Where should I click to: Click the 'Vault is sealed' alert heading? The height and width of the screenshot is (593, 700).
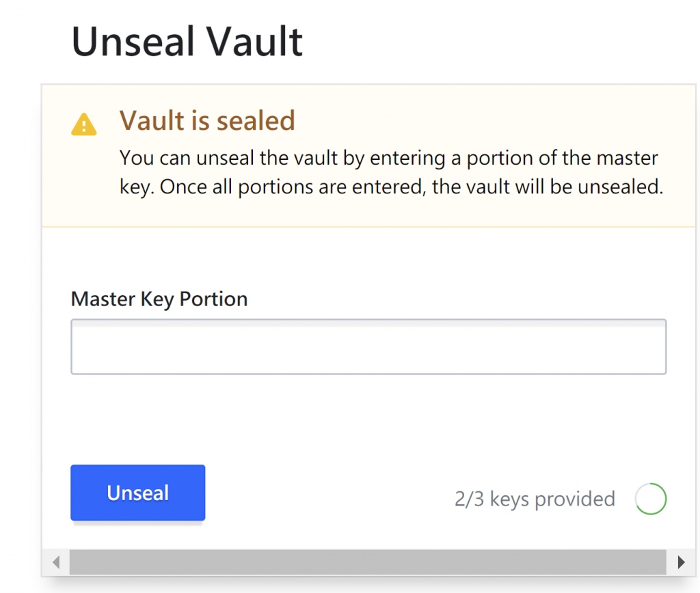[207, 121]
